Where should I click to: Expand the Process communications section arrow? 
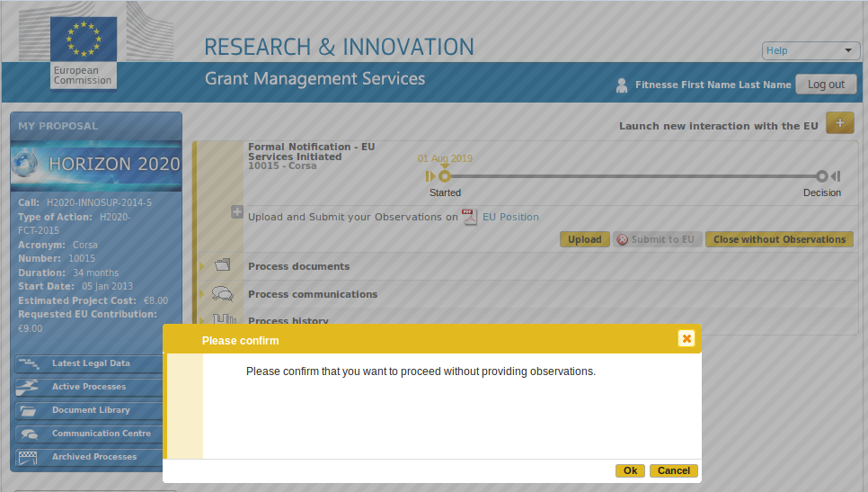[x=202, y=294]
